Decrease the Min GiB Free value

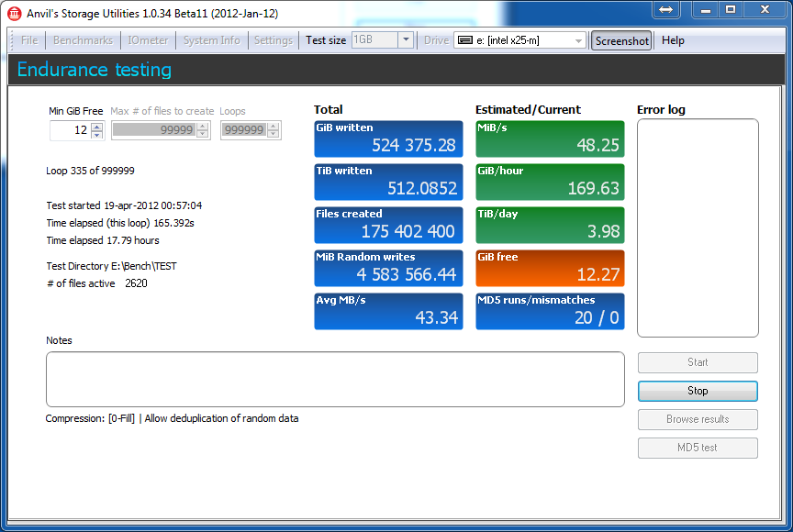(x=97, y=135)
